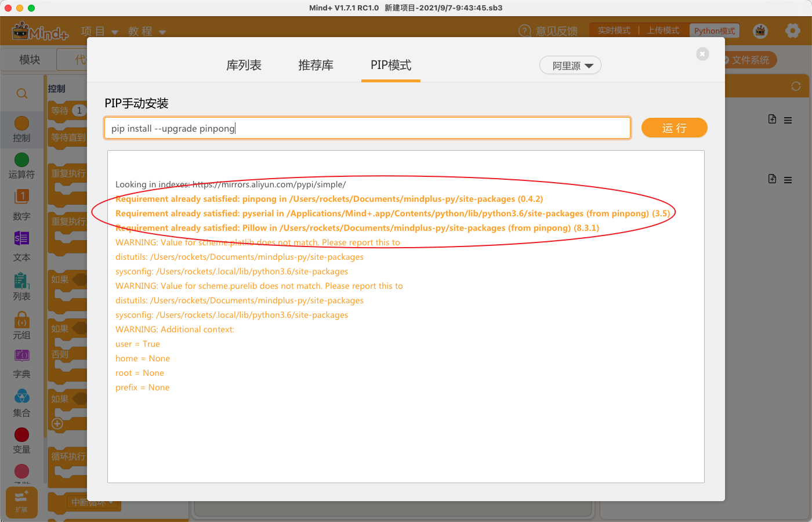The width and height of the screenshot is (812, 522).
Task: Click the 'home = None' output line
Action: 143,358
